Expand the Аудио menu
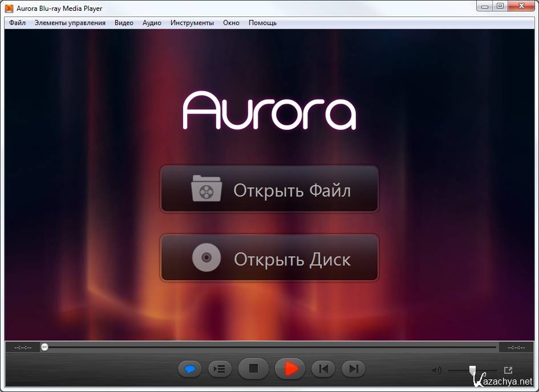This screenshot has width=539, height=392. pyautogui.click(x=152, y=23)
